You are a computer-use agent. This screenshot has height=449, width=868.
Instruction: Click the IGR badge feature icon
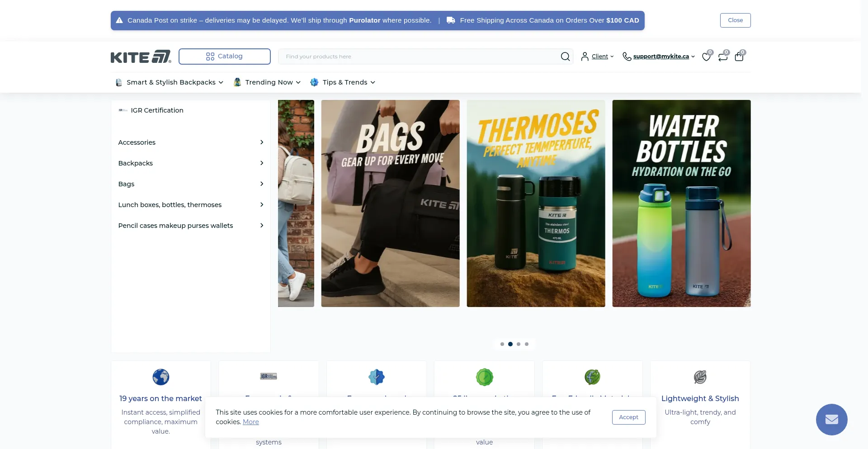(269, 376)
